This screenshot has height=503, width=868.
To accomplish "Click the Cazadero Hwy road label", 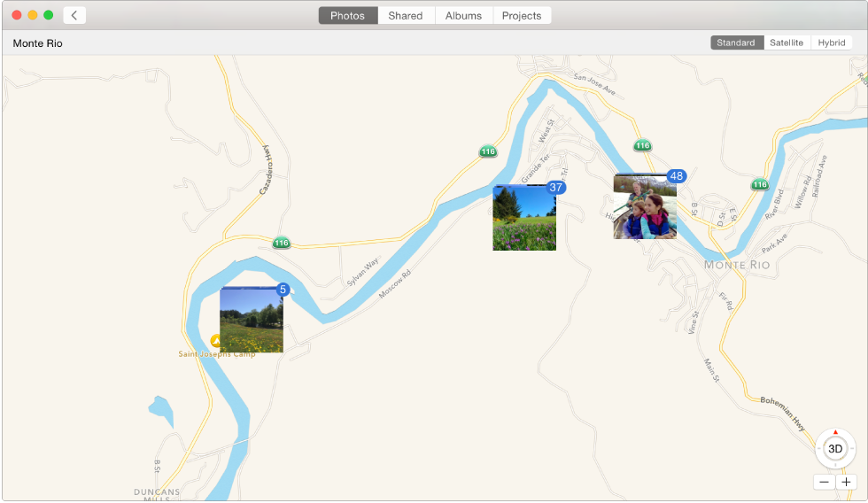I will pyautogui.click(x=267, y=170).
